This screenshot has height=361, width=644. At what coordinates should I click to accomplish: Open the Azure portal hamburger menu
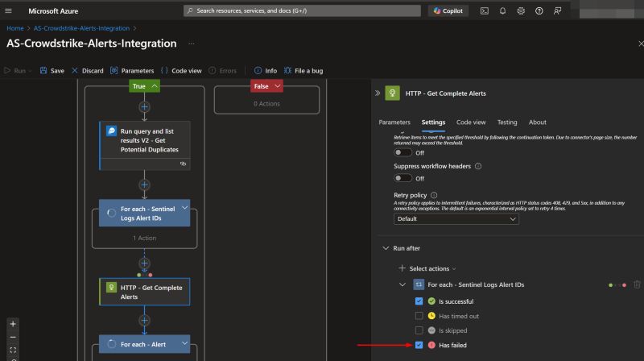pos(8,10)
